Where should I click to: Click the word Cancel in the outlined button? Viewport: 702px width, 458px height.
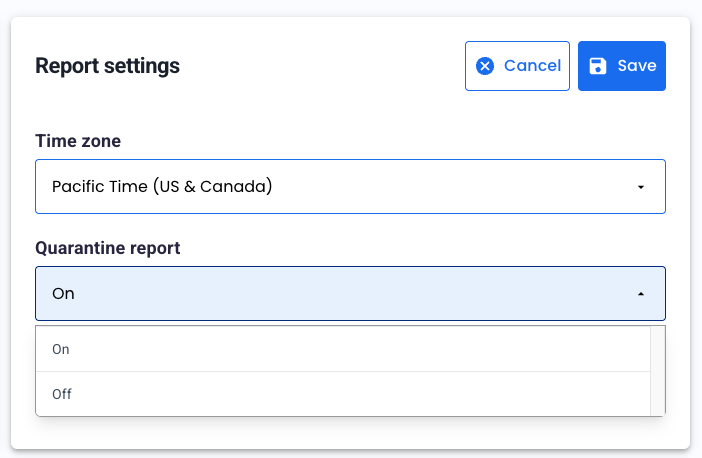(x=532, y=66)
